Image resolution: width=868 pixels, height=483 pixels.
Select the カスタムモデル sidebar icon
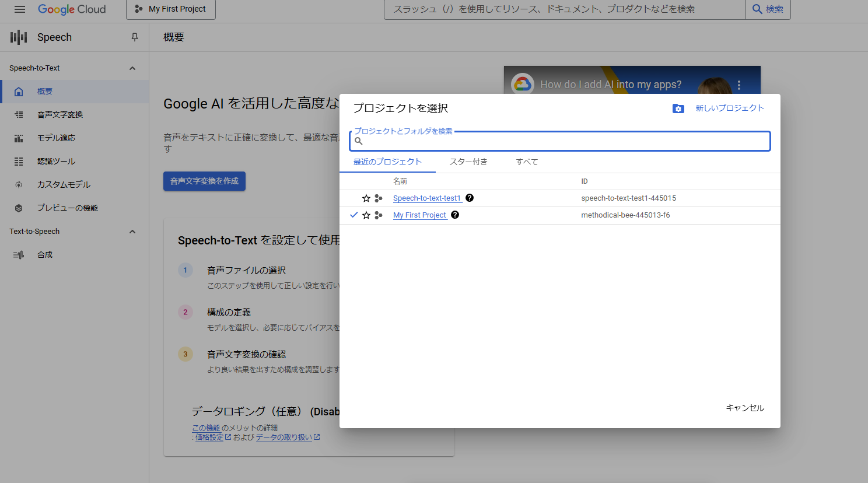[x=19, y=184]
